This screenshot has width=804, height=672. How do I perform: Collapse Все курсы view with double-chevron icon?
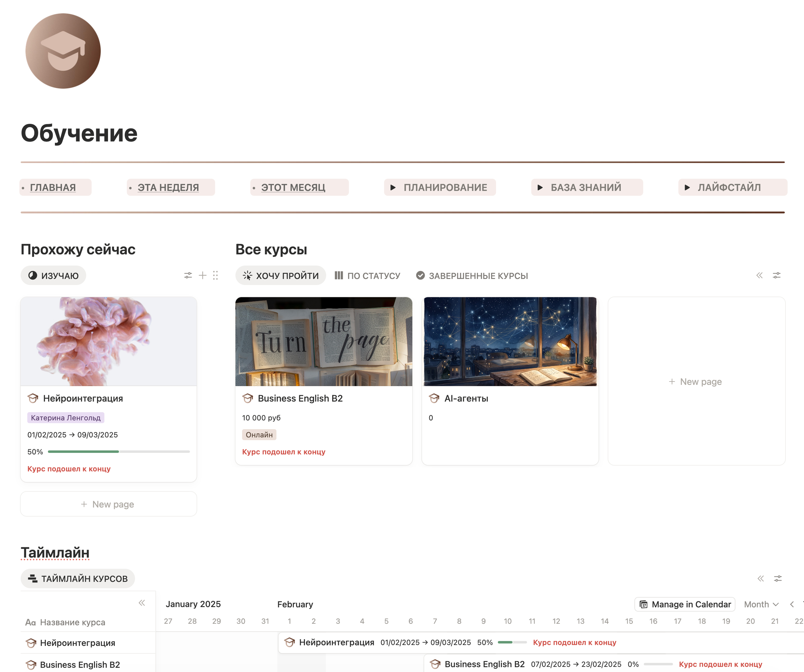[x=760, y=276]
